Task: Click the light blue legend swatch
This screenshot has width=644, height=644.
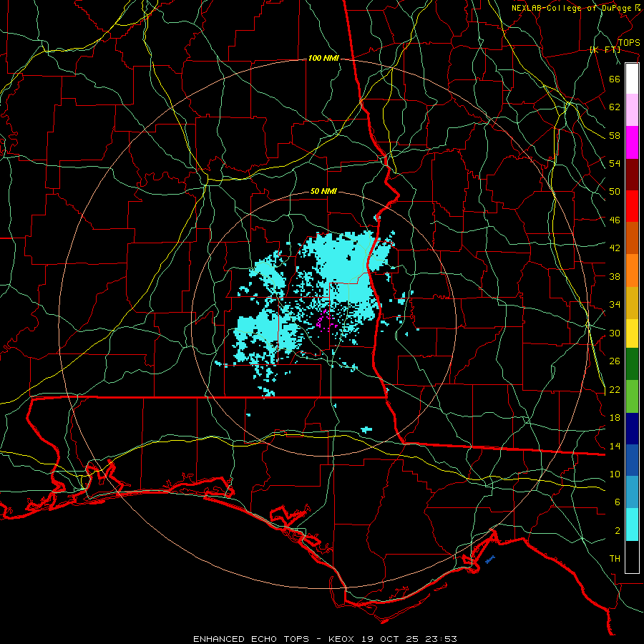Action: click(x=632, y=492)
